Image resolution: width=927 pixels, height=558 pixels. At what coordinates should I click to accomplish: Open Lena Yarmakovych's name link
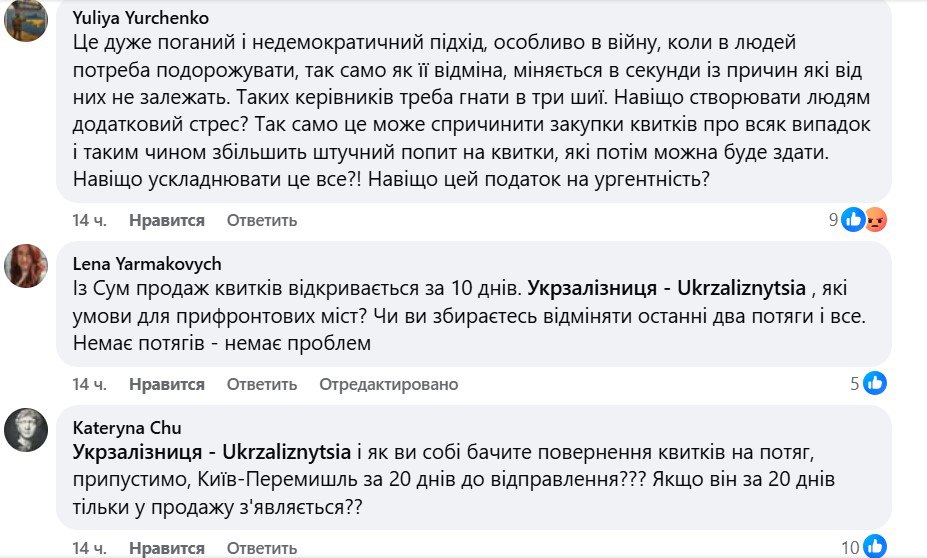[147, 264]
